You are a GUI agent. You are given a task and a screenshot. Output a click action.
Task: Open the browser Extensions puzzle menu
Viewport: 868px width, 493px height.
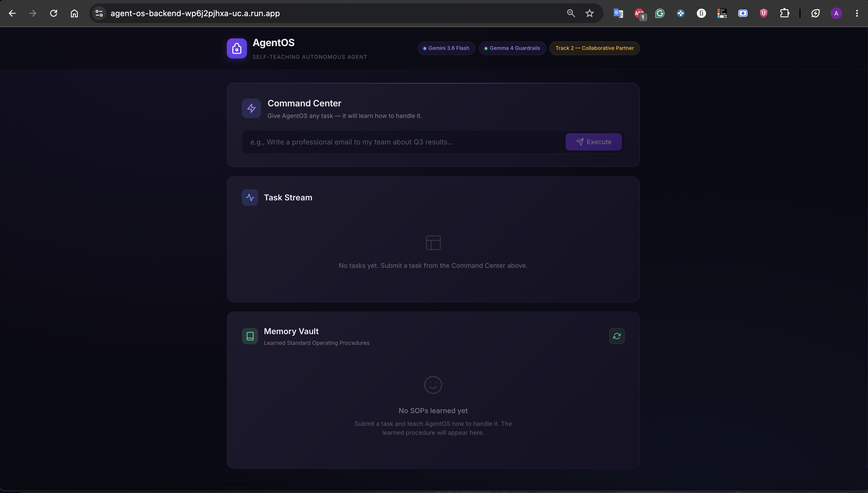pos(784,13)
